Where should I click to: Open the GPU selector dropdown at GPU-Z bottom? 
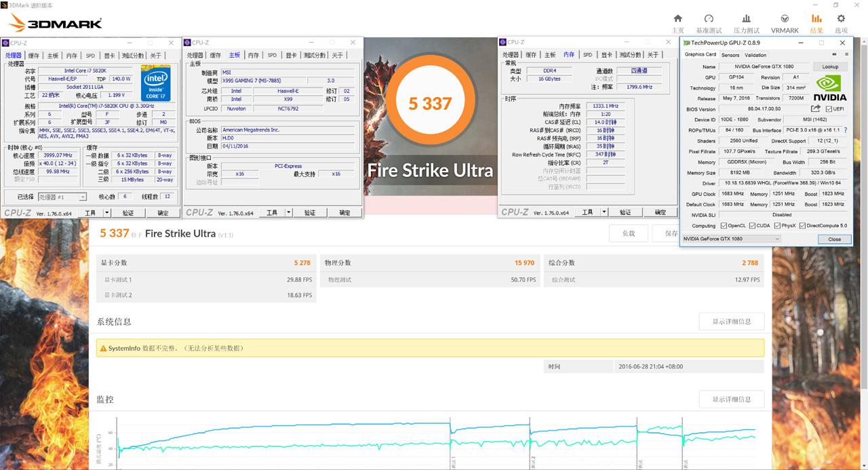731,239
